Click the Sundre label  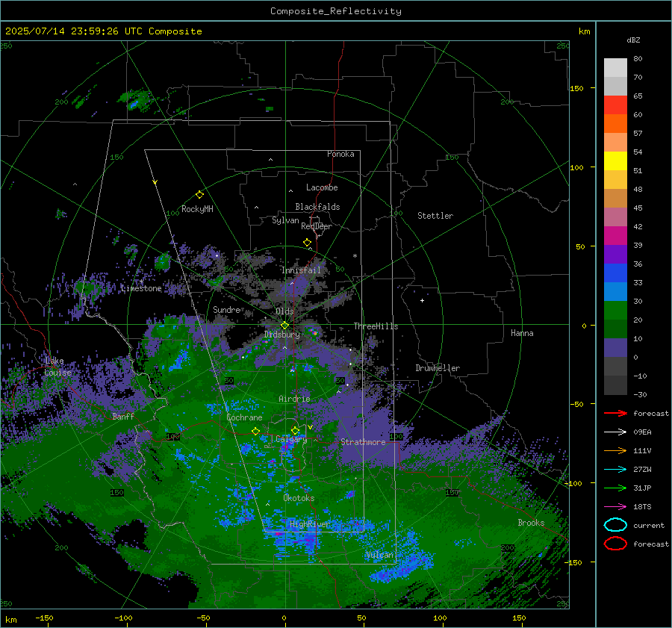point(226,309)
